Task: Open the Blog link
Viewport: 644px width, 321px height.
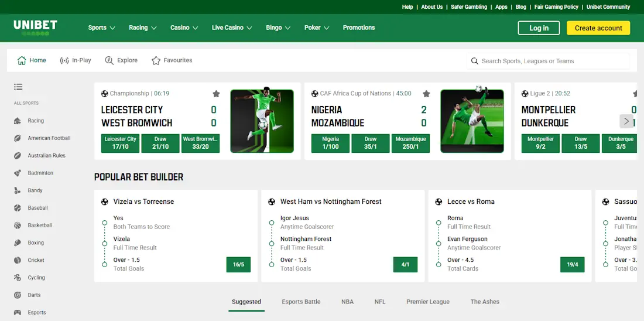Action: [521, 7]
